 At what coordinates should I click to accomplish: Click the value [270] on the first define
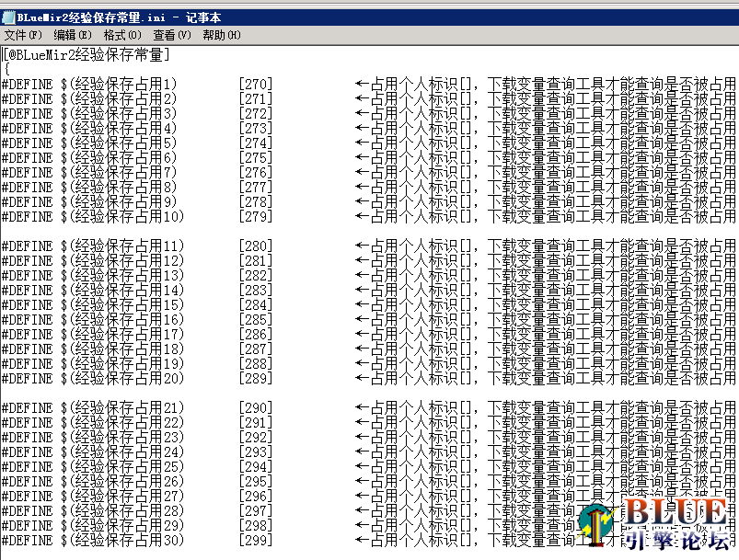pos(255,81)
